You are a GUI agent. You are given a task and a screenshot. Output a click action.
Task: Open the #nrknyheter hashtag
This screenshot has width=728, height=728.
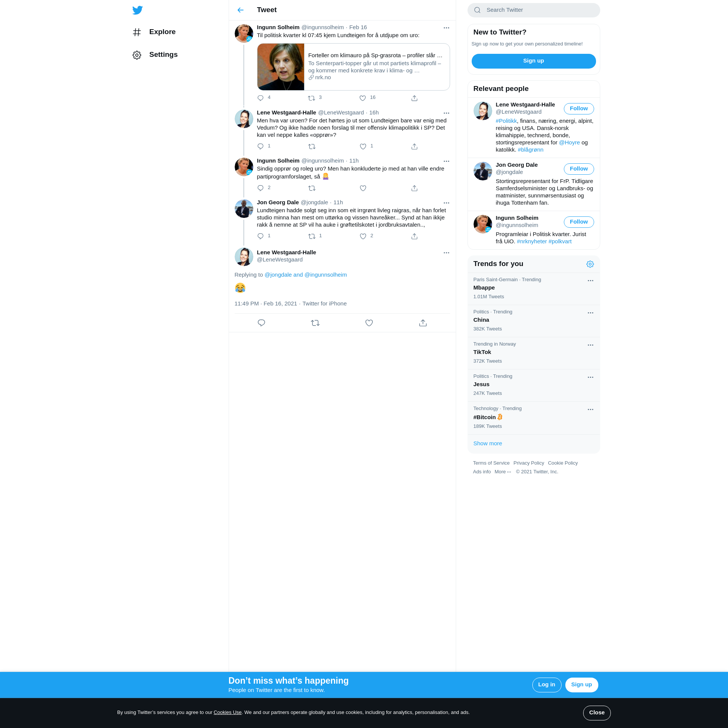click(532, 241)
